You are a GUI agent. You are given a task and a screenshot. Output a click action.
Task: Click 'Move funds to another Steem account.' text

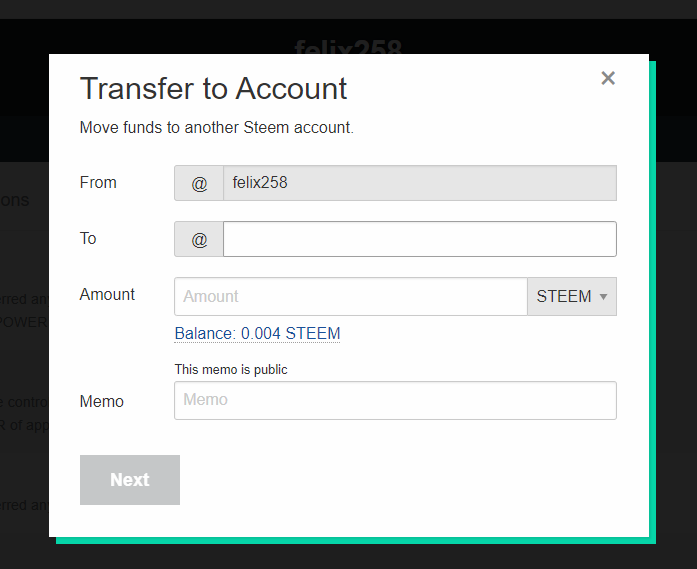click(216, 128)
